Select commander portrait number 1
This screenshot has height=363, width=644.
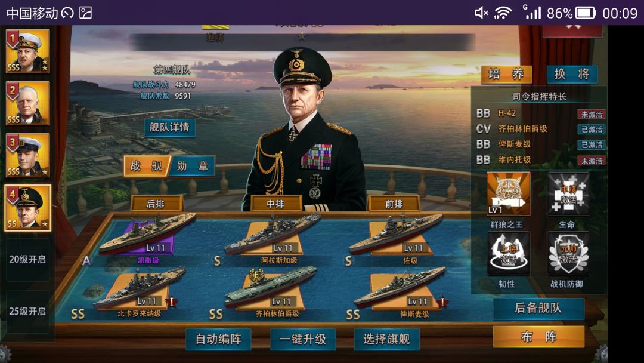(x=28, y=51)
